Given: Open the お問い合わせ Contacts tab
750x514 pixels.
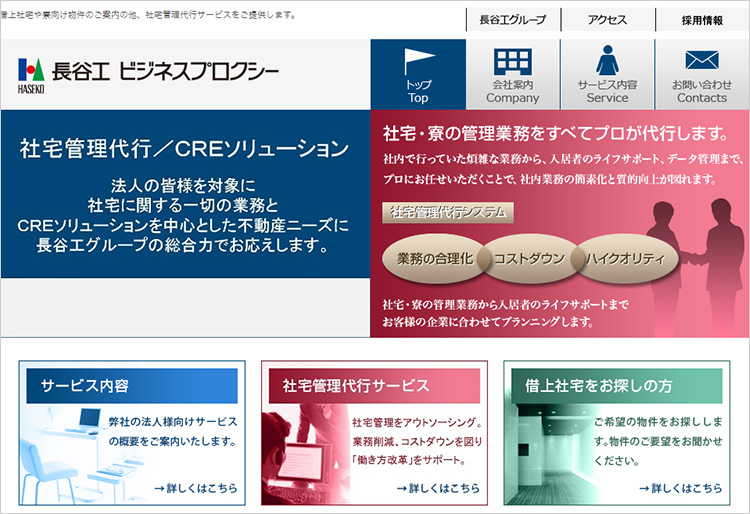Looking at the screenshot, I should [702, 75].
